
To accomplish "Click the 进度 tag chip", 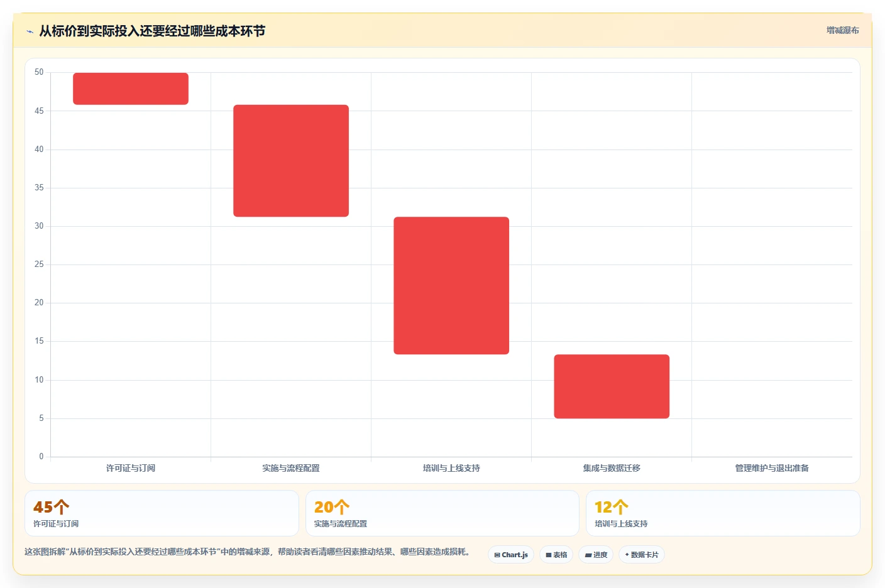I will tap(596, 555).
